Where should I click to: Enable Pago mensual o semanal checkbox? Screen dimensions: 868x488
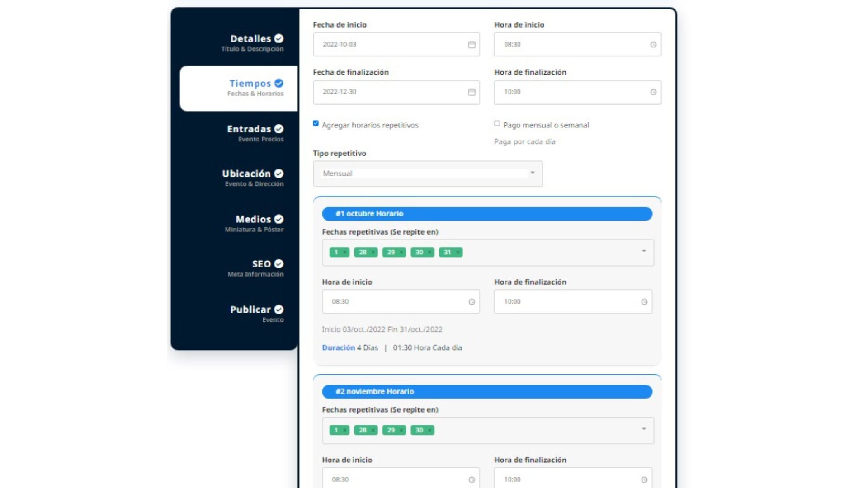click(x=497, y=123)
